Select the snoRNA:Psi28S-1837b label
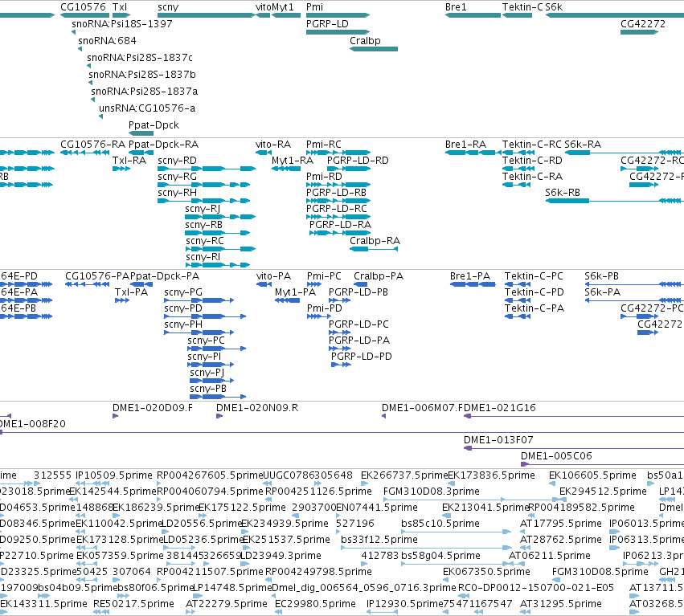The width and height of the screenshot is (684, 616). [x=142, y=75]
